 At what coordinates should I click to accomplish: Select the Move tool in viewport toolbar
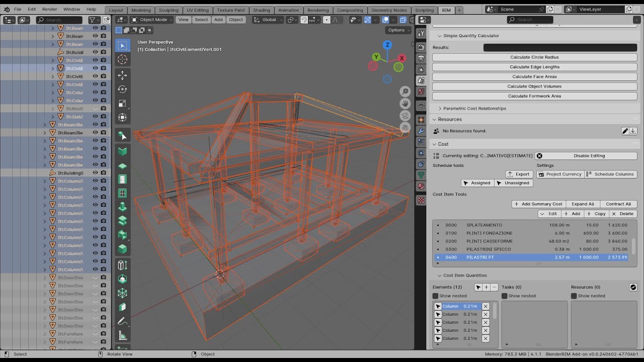pos(122,75)
